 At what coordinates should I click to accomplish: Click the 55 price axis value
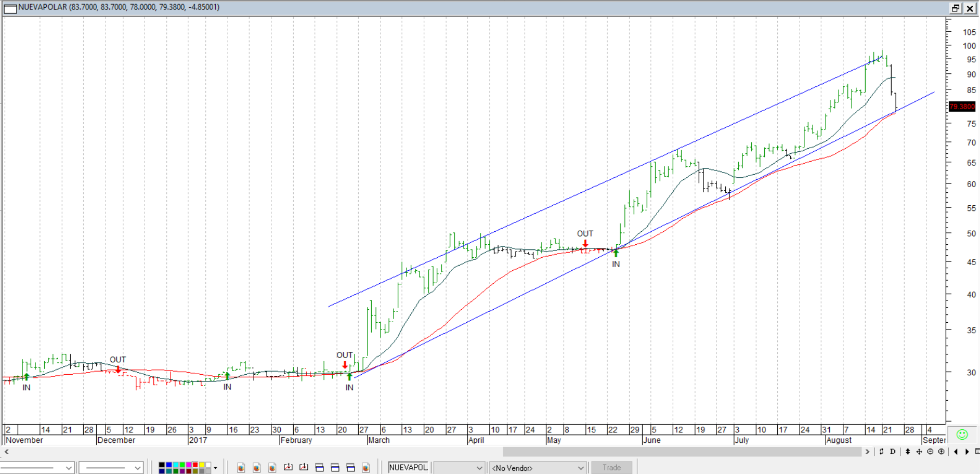pos(971,208)
